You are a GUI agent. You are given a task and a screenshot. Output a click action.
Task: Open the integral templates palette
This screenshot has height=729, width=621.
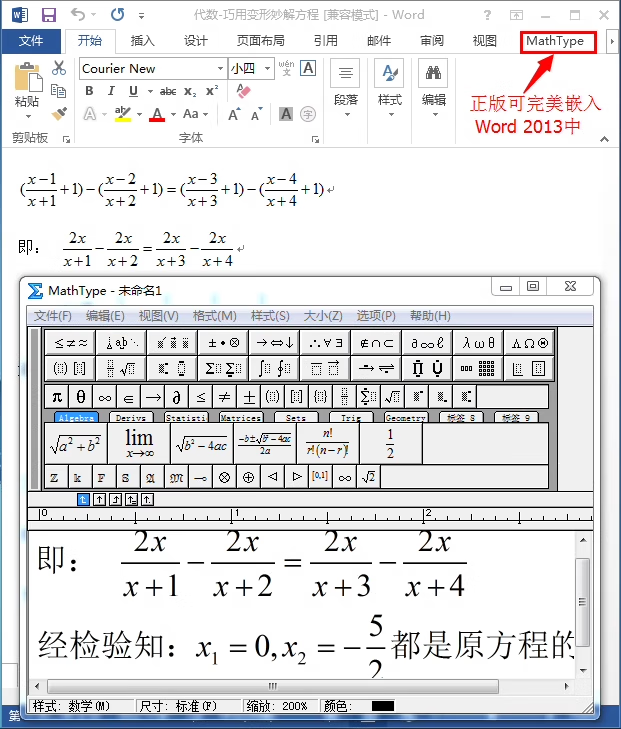point(274,369)
